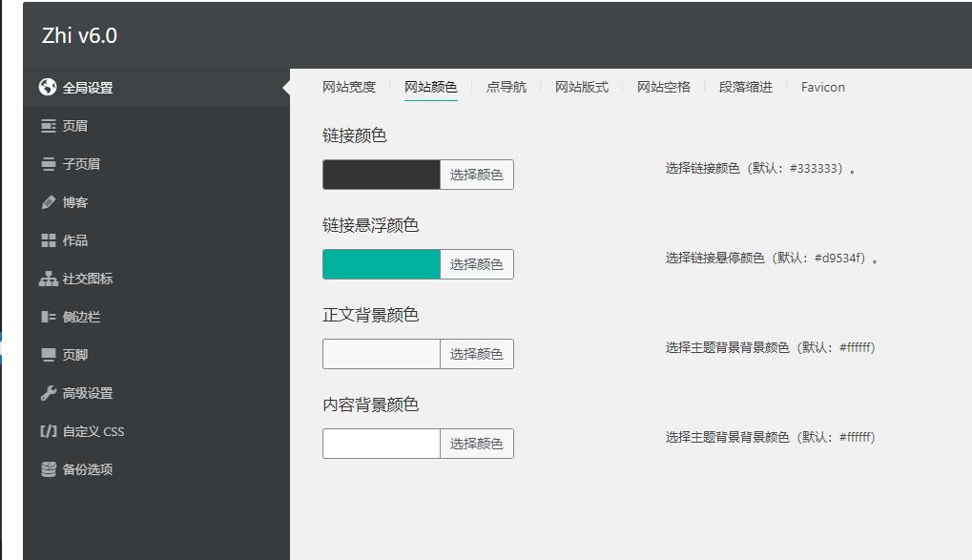Open the 段落缩进 tab
The width and height of the screenshot is (972, 560).
point(746,87)
